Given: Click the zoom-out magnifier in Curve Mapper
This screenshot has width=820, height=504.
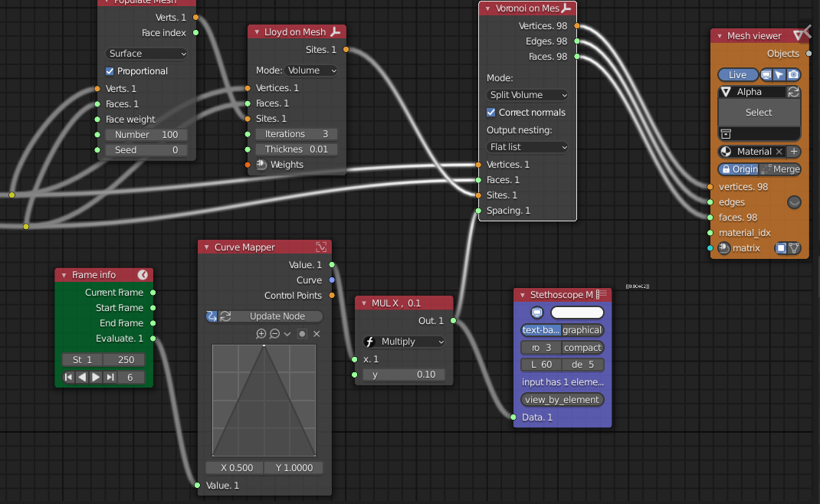Looking at the screenshot, I should (274, 334).
